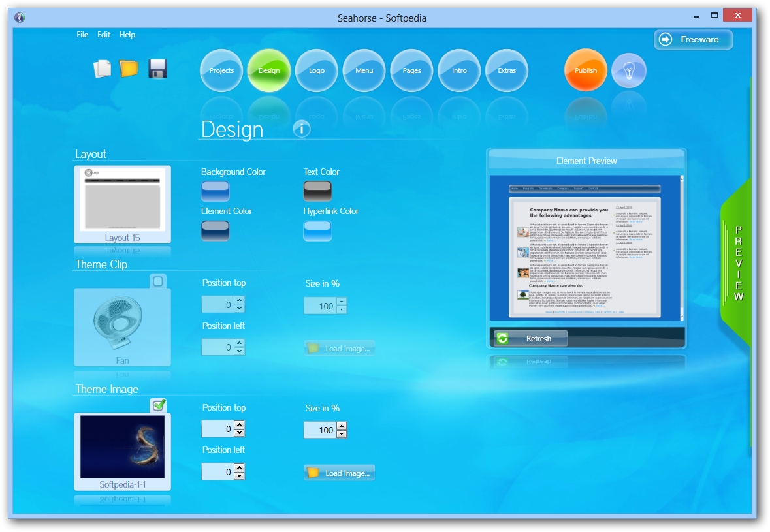Click Theme Image Position left field
Viewport: 770px width, 532px height.
218,472
